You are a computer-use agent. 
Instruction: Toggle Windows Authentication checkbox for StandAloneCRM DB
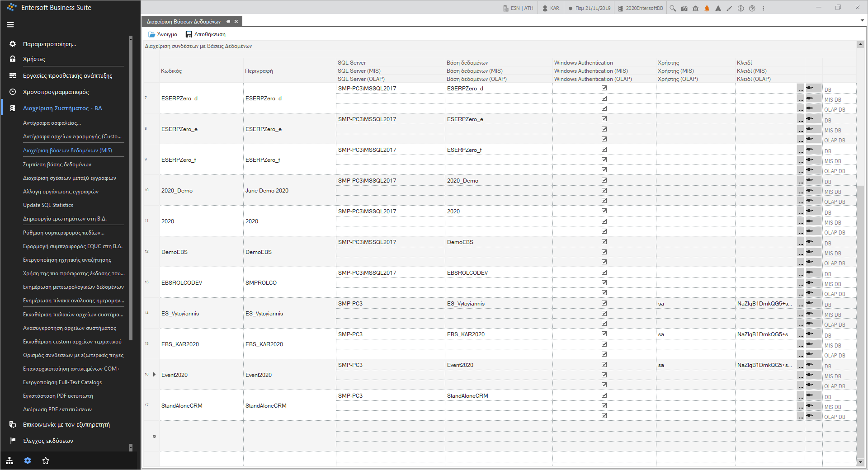click(604, 395)
